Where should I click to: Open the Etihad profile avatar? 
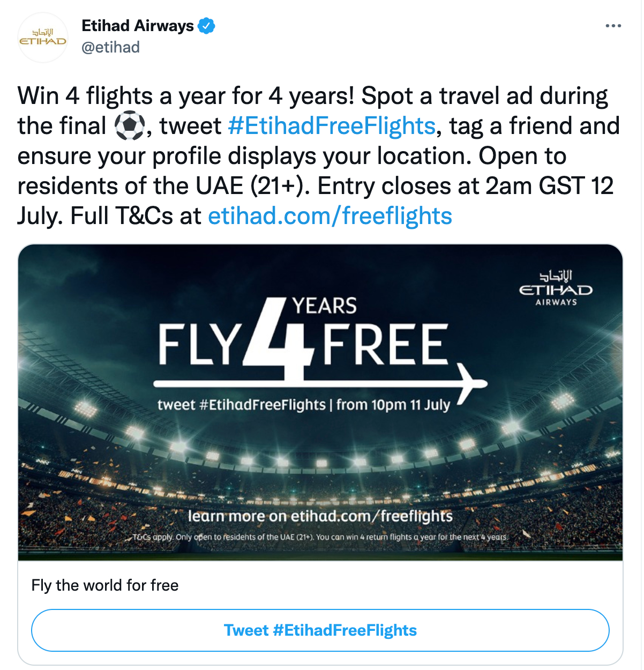(x=43, y=38)
